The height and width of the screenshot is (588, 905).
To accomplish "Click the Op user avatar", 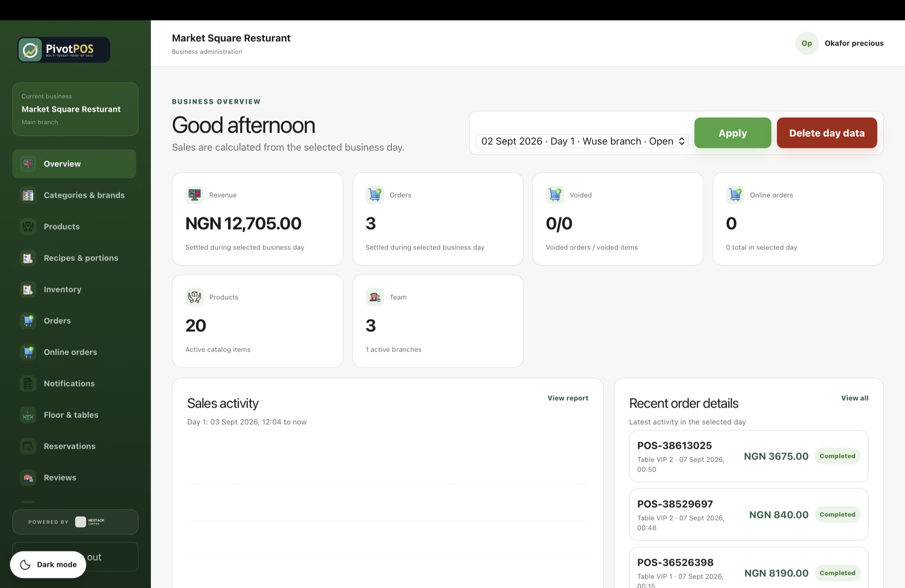I will (807, 43).
